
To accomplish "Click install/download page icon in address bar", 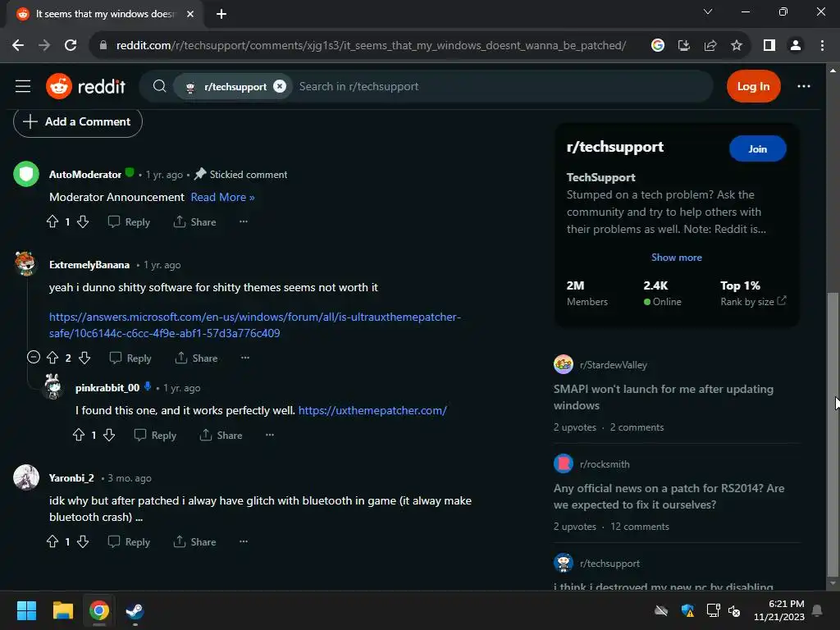I will pyautogui.click(x=683, y=45).
